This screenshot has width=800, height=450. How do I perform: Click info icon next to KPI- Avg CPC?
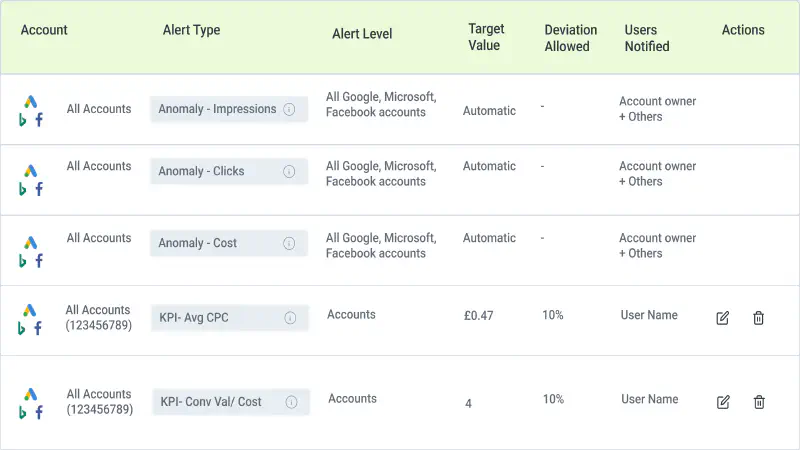click(x=290, y=318)
